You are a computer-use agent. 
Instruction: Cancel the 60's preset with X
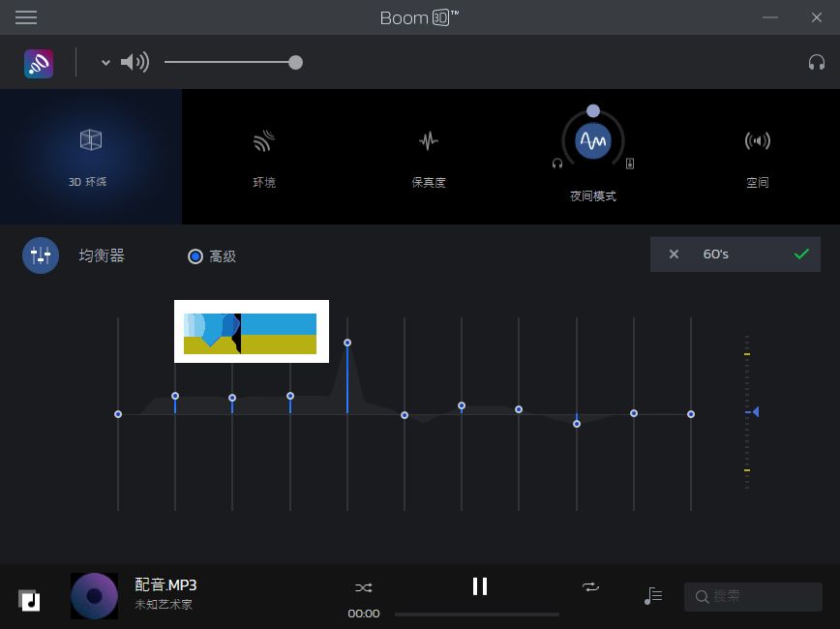coord(674,254)
